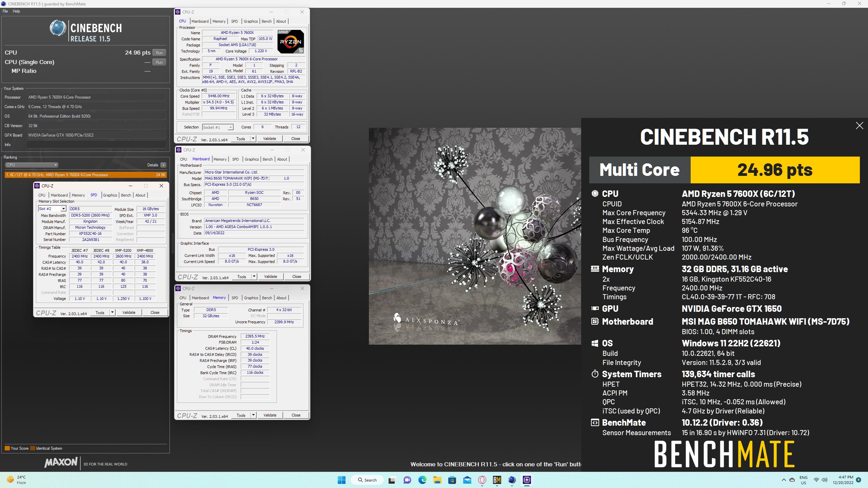This screenshot has height=488, width=868.
Task: Click Validate in SPD CPU-Z window
Action: 129,312
